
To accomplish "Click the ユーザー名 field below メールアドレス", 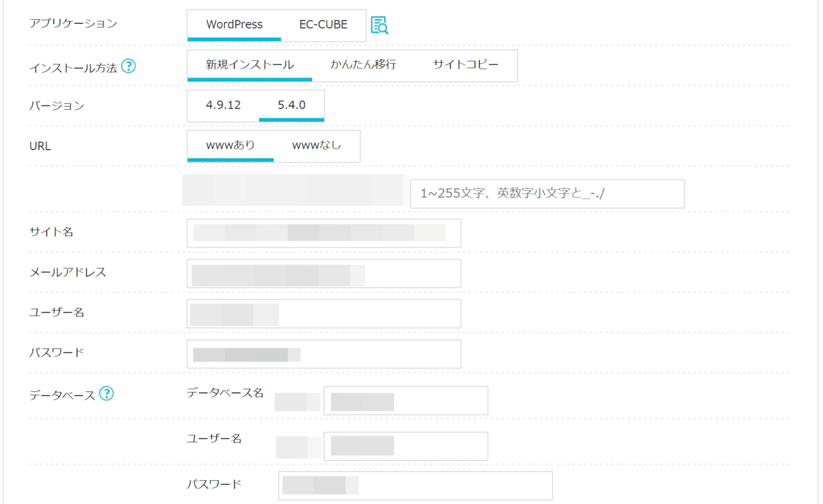I will click(x=323, y=314).
